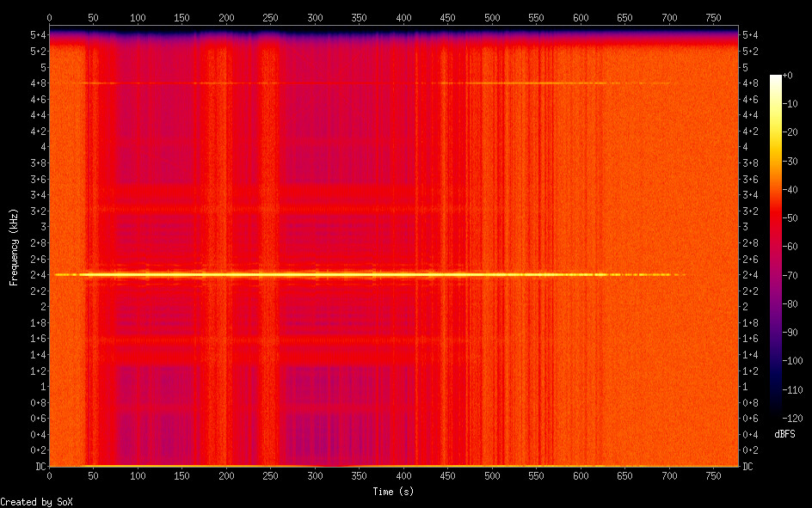Click the bright 2.4 kHz tone line

[344, 274]
